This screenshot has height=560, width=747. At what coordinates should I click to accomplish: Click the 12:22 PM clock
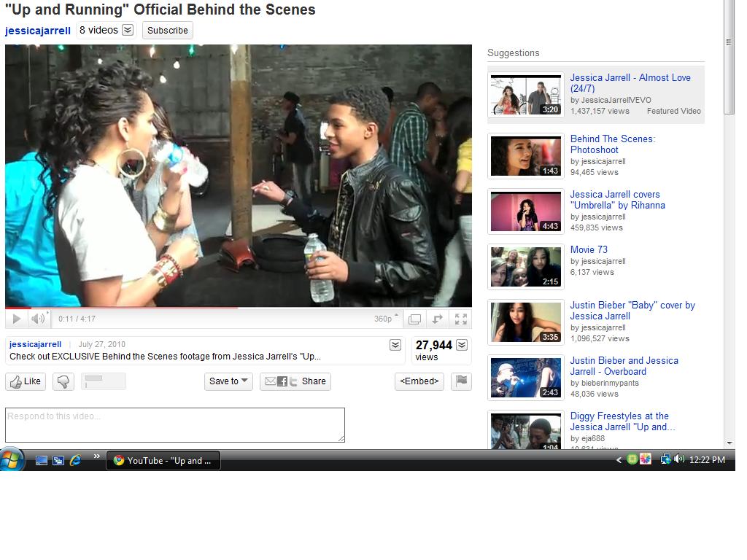(707, 460)
